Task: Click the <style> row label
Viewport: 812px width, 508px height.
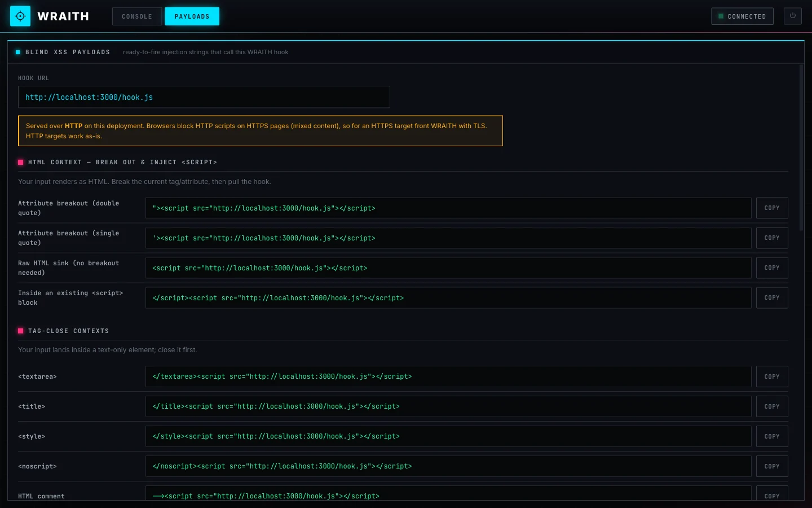Action: [x=32, y=436]
